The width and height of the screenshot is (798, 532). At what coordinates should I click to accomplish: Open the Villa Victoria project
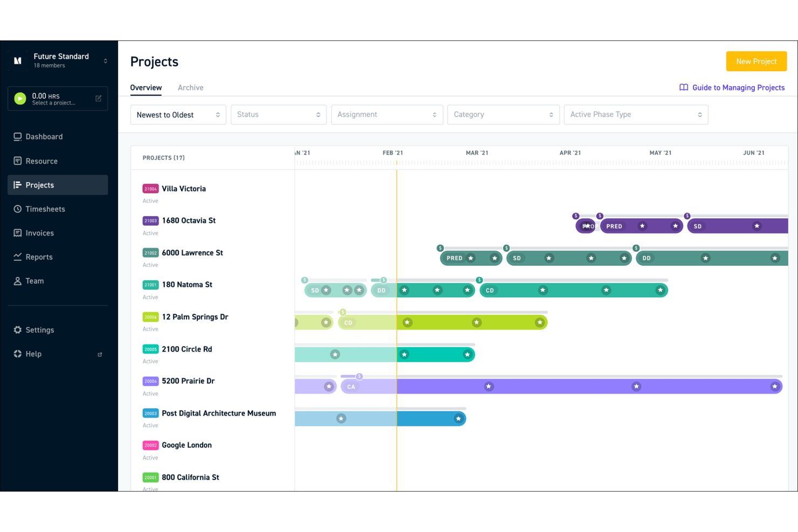[184, 189]
